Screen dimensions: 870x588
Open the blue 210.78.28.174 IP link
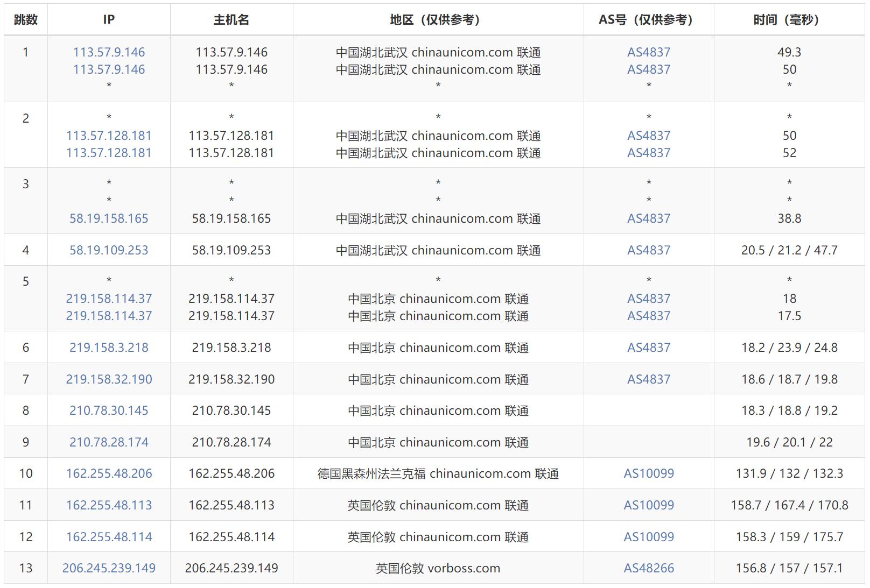[109, 442]
